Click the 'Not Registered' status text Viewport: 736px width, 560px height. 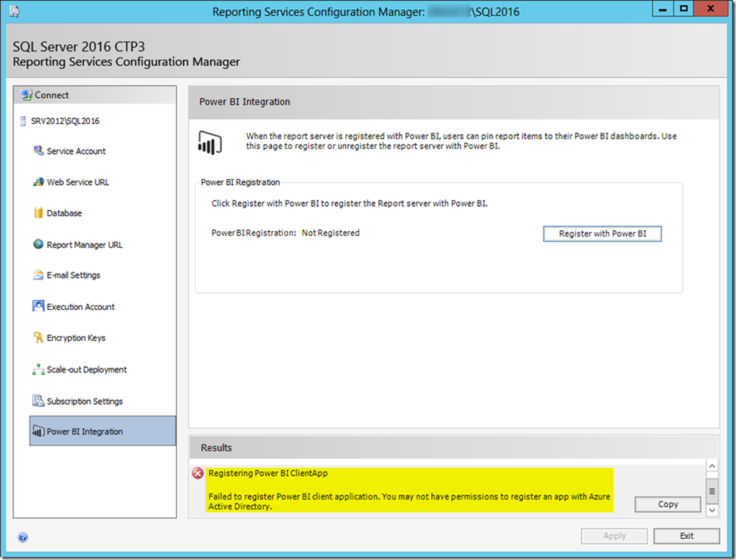coord(330,233)
